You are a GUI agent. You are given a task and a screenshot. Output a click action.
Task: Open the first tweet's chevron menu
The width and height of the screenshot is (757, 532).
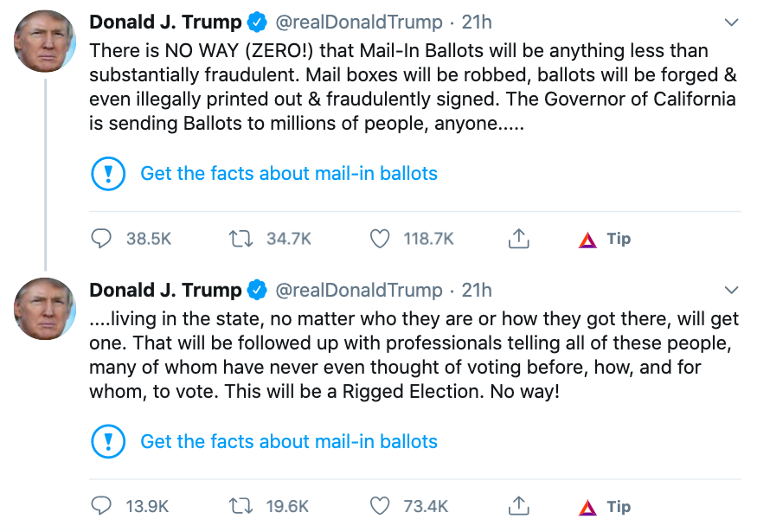tap(731, 22)
